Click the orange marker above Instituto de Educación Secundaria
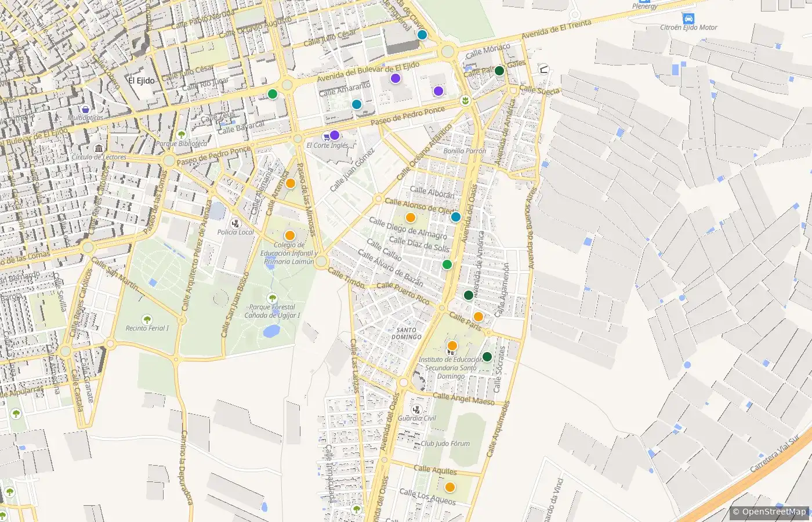Image resolution: width=812 pixels, height=522 pixels. pos(452,346)
